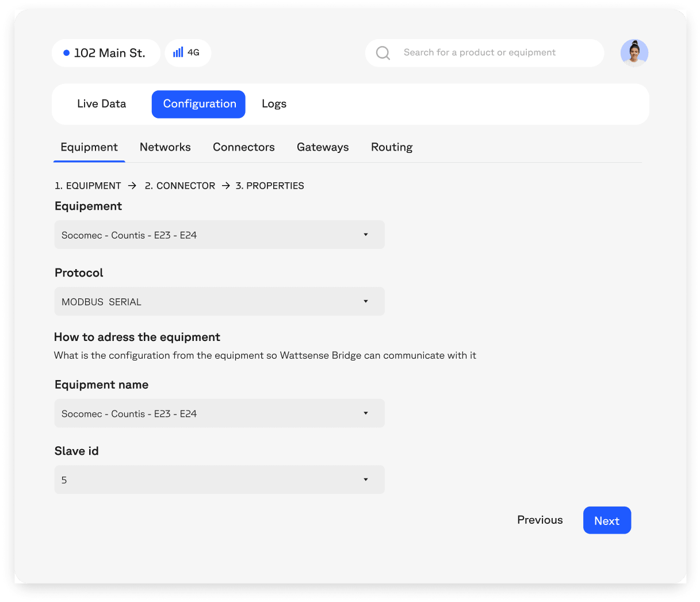
Task: Open the Connectors sub-tab
Action: coord(243,147)
